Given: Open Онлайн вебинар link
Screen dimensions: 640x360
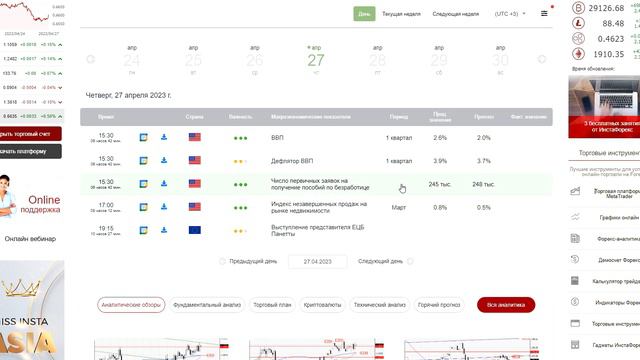Looking at the screenshot, I should (30, 239).
